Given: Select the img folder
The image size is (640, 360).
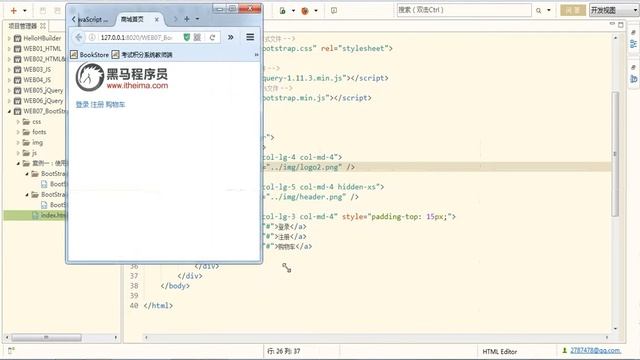Looking at the screenshot, I should coord(37,142).
